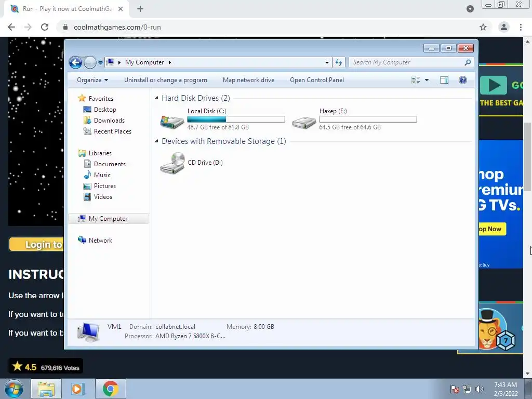Click the Haxep (E:) usage bar
This screenshot has width=532, height=399.
tap(368, 119)
